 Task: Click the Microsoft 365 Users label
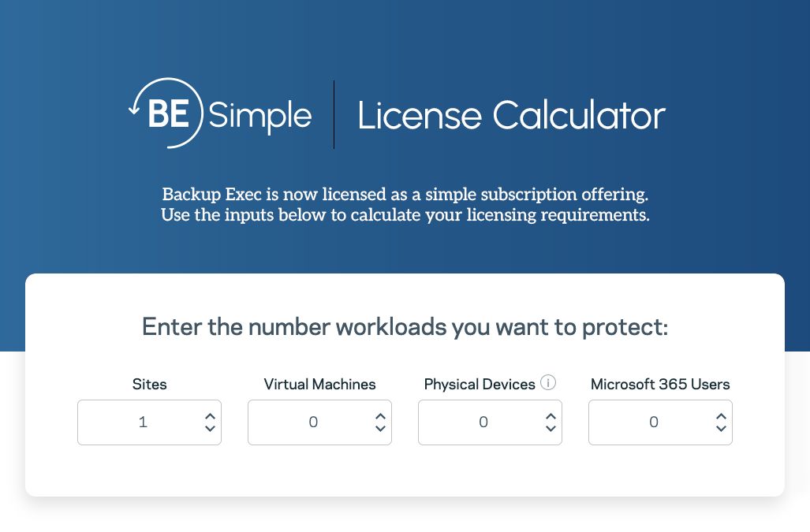click(x=660, y=385)
